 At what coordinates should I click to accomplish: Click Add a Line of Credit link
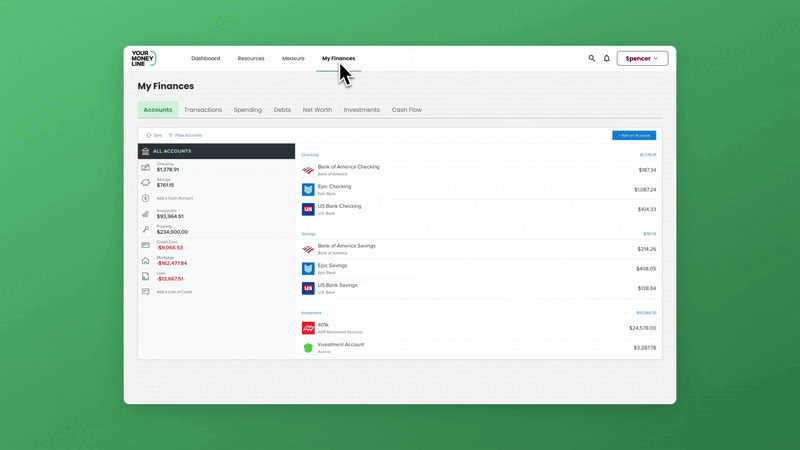point(174,292)
